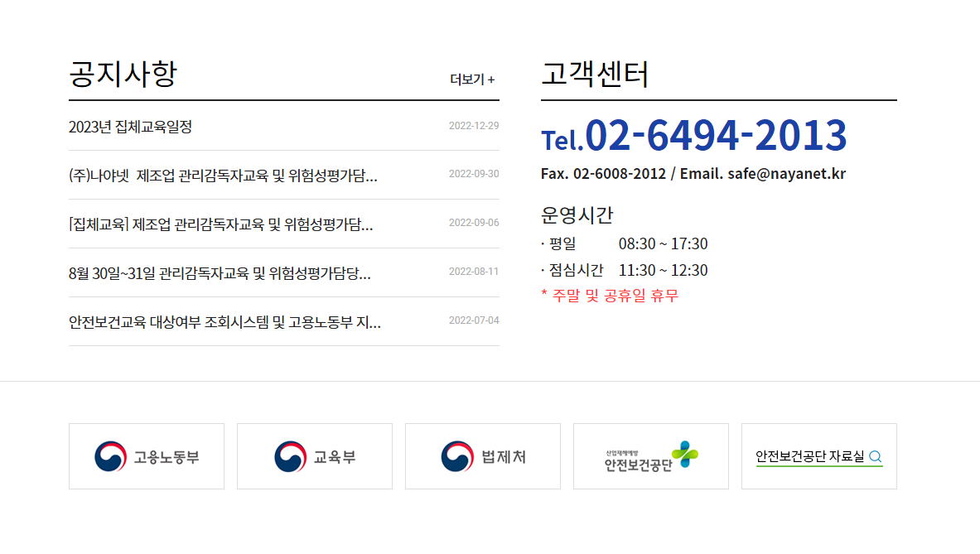Click the 고용노동부 logo banner

click(146, 456)
